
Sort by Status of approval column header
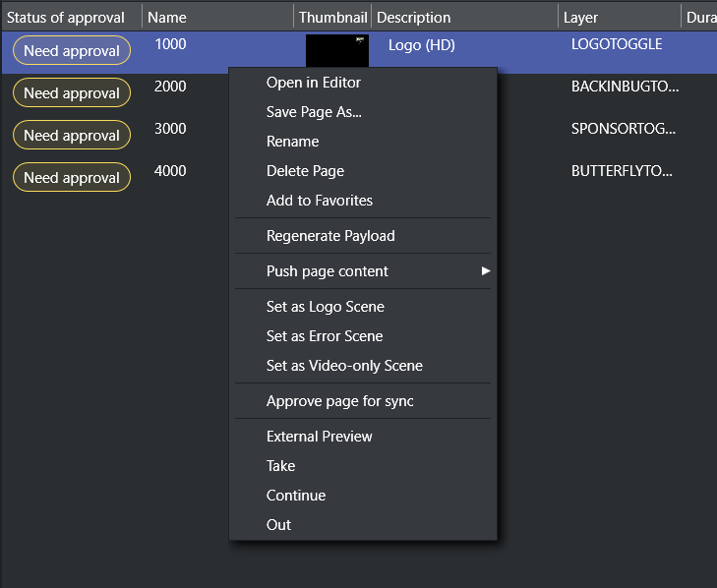(x=66, y=18)
